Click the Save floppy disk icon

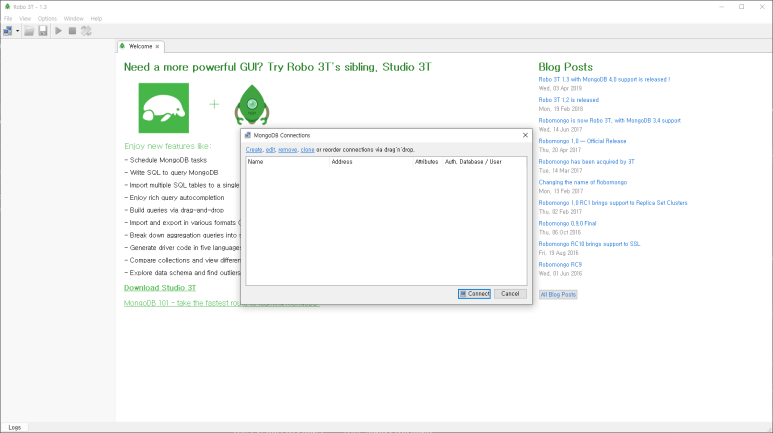[43, 31]
